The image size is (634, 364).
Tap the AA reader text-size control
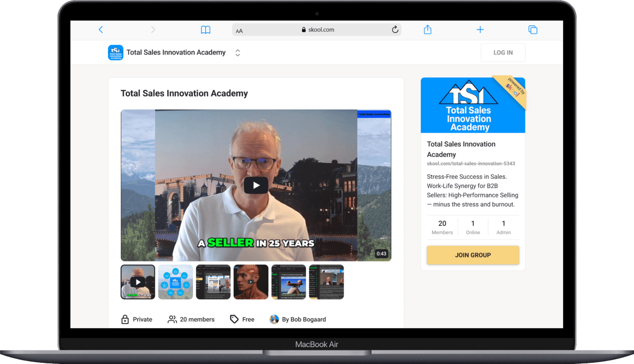point(239,30)
